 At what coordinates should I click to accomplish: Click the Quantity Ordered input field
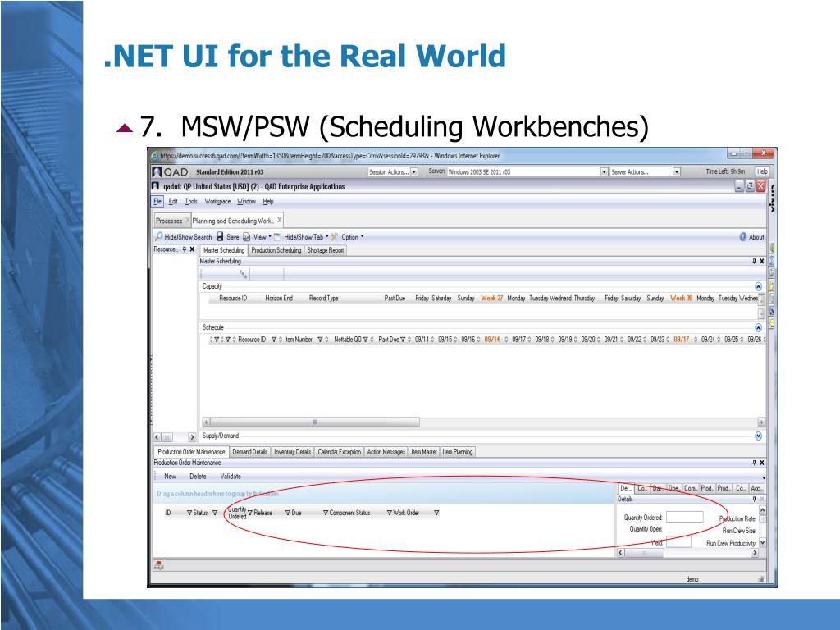(685, 517)
